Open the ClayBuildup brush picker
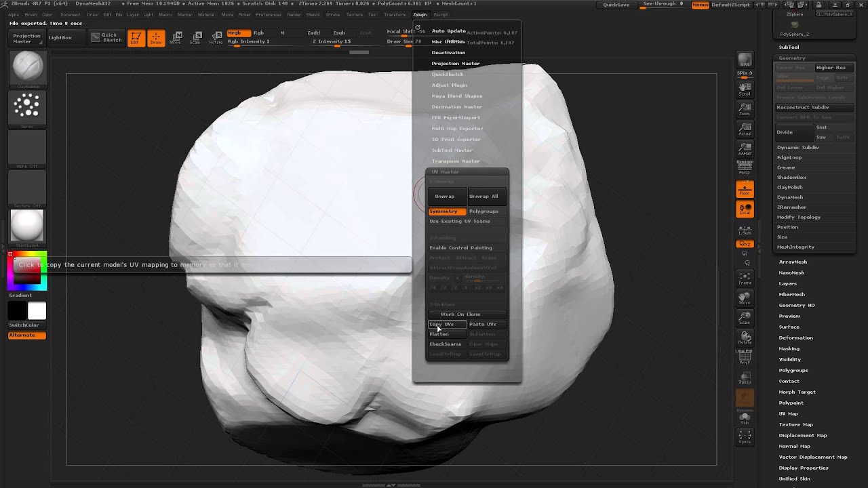Viewport: 868px width, 488px height. click(27, 69)
